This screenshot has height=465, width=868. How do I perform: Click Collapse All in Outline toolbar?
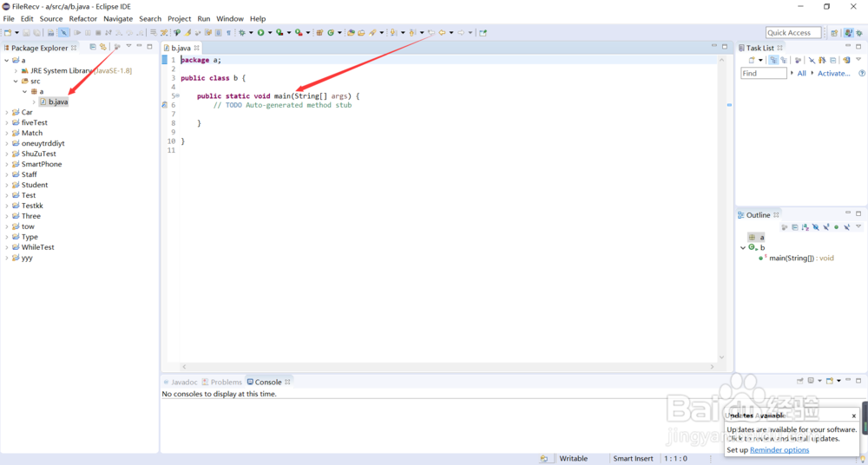tap(795, 227)
